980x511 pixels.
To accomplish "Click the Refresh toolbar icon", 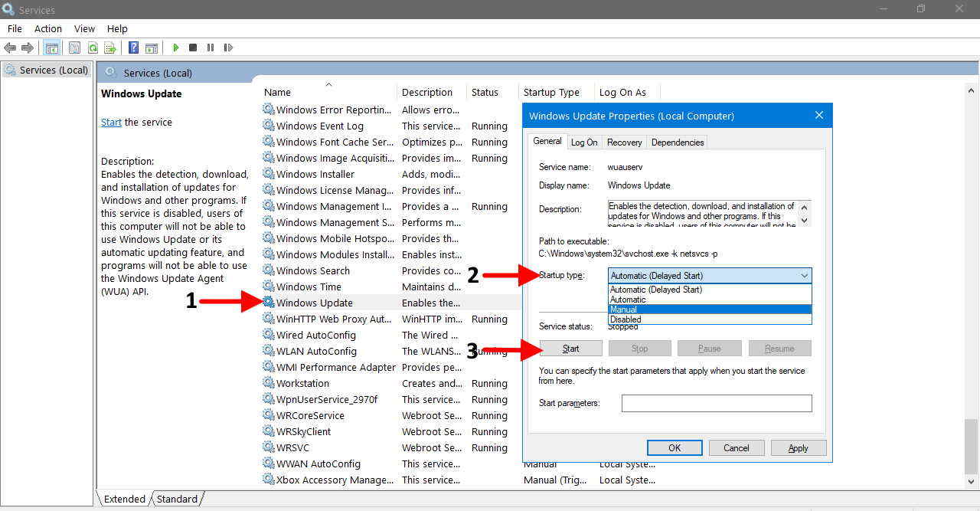I will (x=93, y=47).
